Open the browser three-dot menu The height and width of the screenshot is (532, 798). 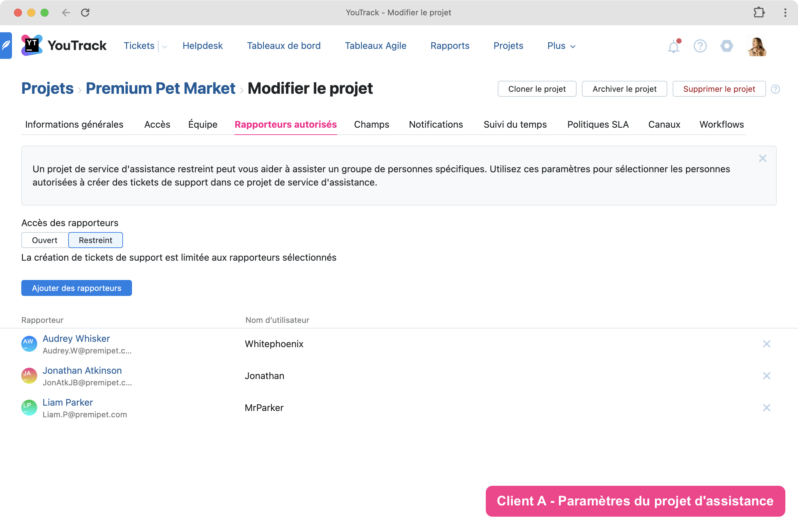click(x=785, y=13)
